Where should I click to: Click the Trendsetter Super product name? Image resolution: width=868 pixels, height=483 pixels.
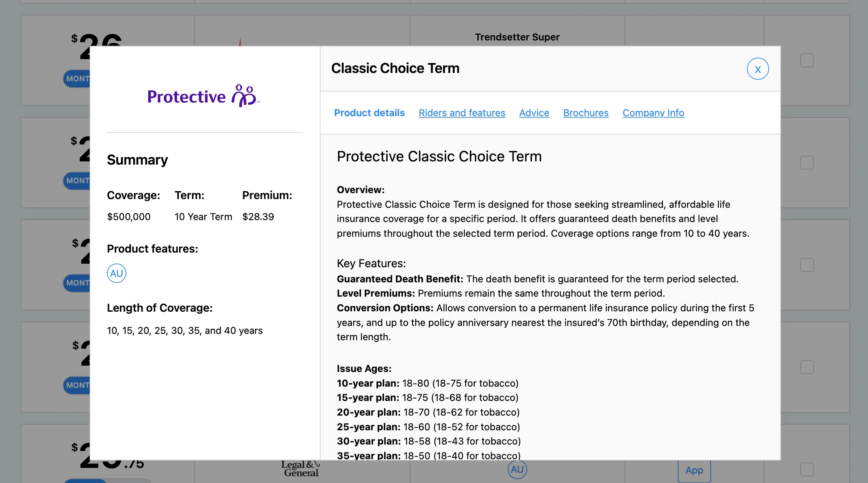click(517, 37)
